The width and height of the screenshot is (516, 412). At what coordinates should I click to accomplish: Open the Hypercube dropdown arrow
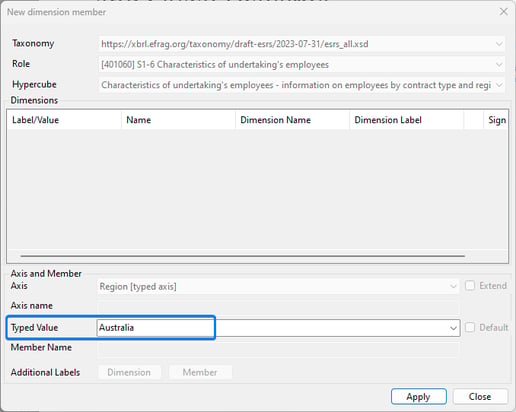[x=499, y=85]
